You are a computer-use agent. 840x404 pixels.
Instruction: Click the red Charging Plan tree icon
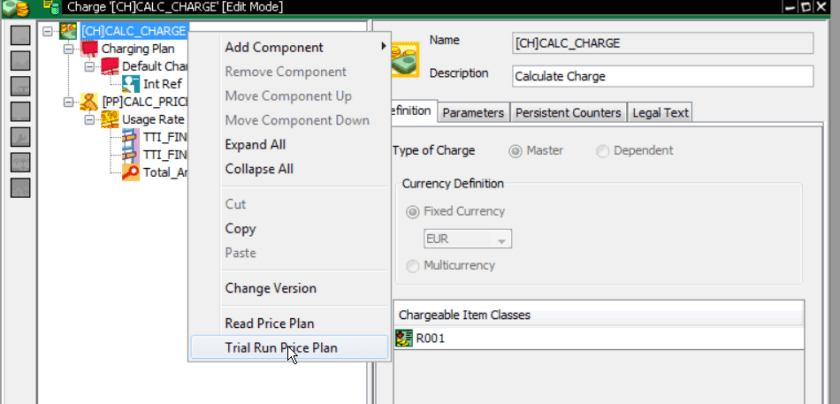point(89,49)
